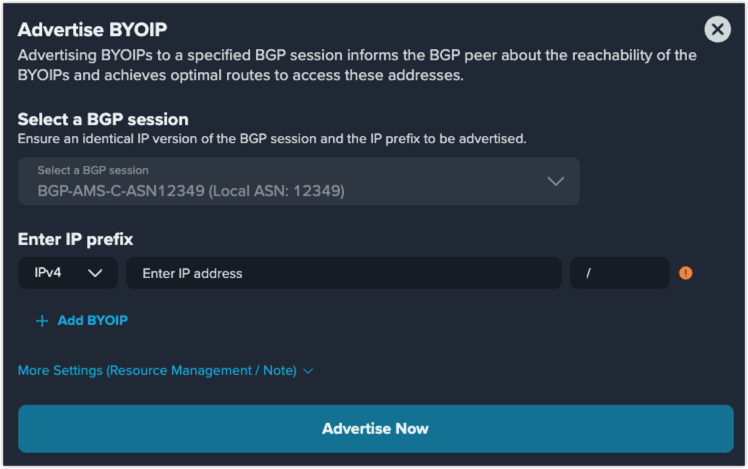Click the small 'Select a BGP session' field label

(93, 170)
